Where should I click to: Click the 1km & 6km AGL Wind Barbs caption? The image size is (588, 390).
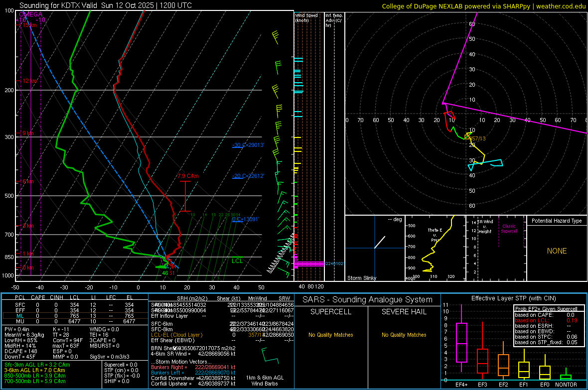click(265, 381)
